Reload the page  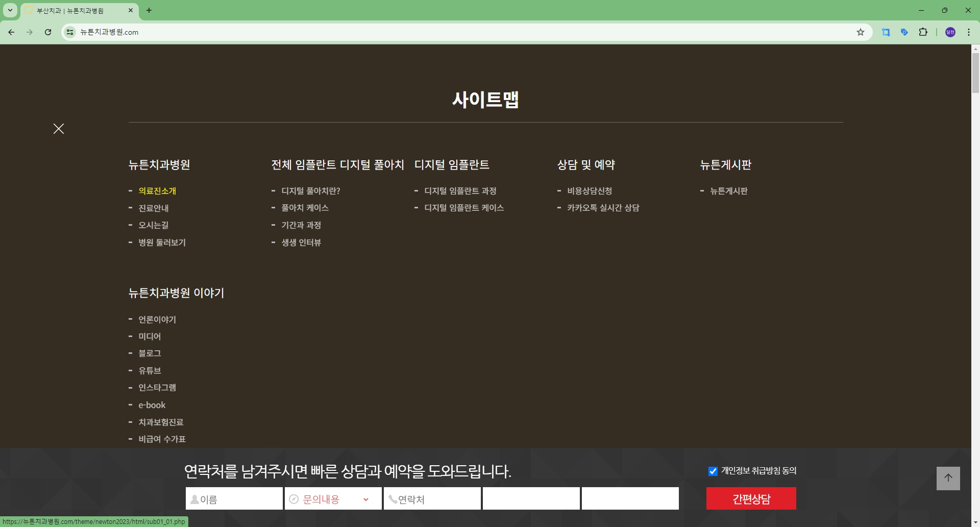tap(47, 32)
